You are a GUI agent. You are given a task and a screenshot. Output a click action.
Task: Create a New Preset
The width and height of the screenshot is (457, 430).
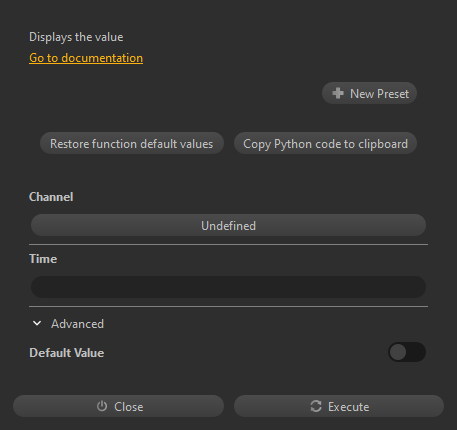click(x=369, y=93)
